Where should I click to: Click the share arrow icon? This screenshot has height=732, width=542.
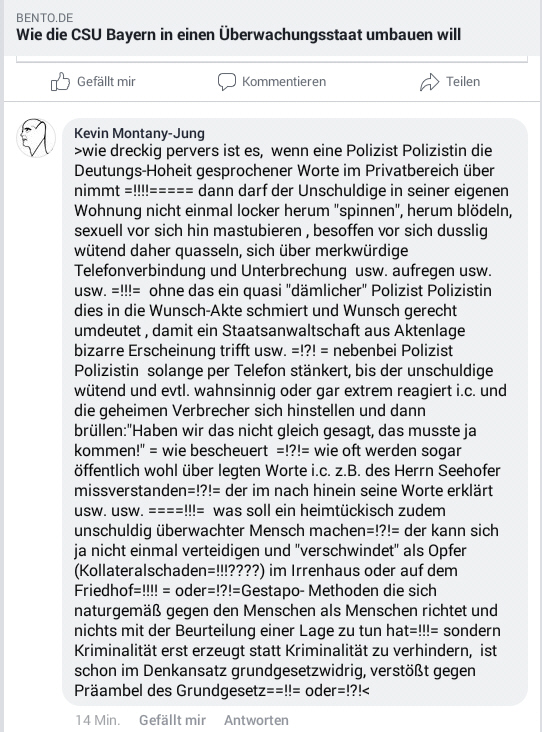click(x=429, y=82)
